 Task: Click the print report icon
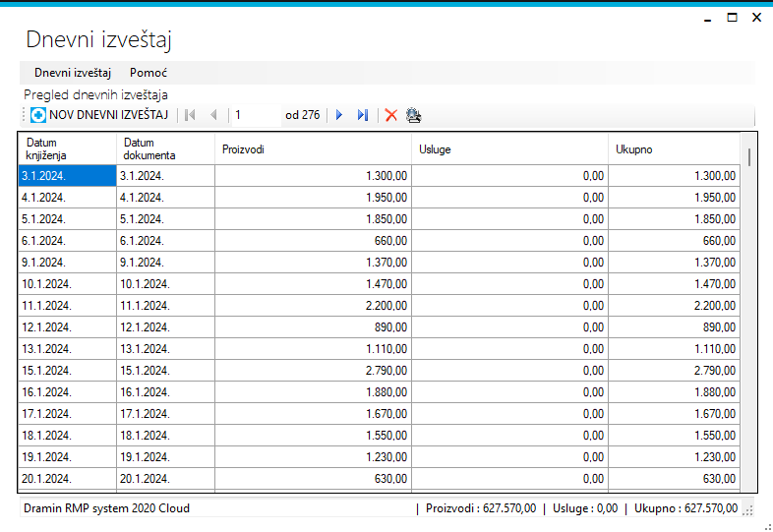tap(414, 115)
